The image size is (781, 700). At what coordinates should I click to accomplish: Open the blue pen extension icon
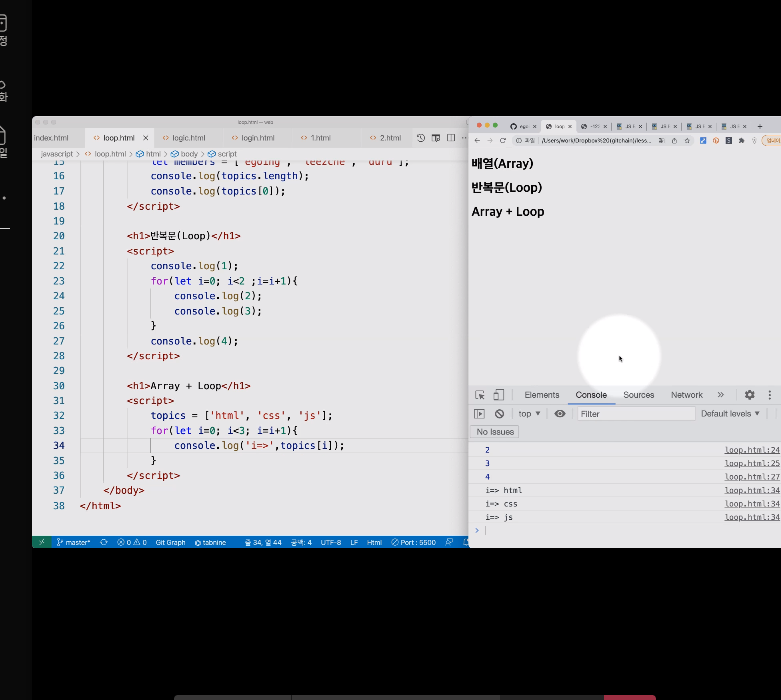pyautogui.click(x=703, y=140)
